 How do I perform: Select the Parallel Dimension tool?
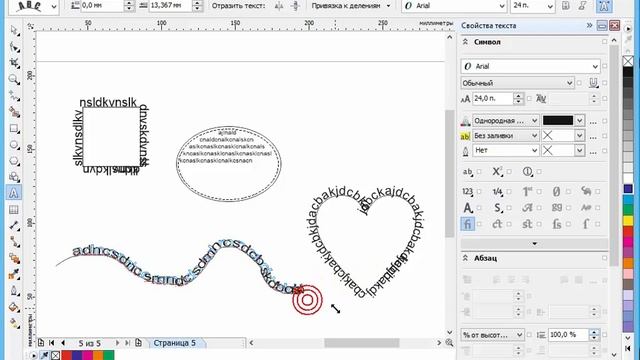[x=14, y=226]
